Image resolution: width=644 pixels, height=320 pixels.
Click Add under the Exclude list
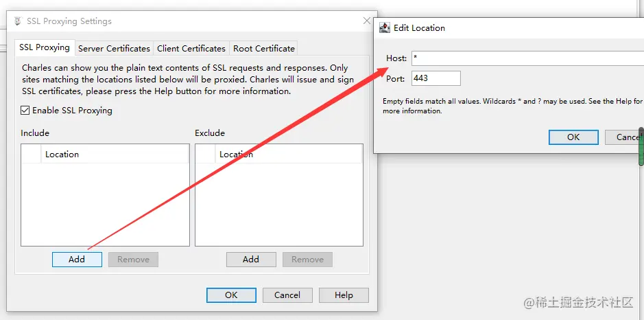click(251, 260)
